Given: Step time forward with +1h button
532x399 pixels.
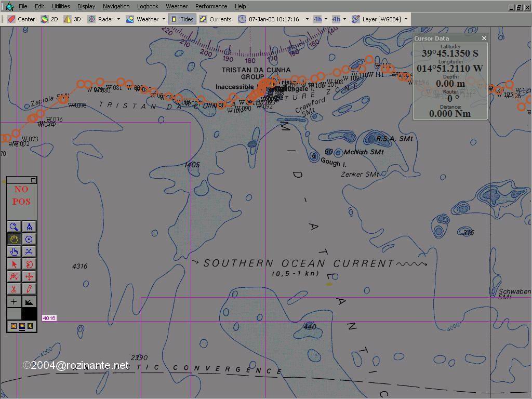Looking at the screenshot, I should 336,19.
